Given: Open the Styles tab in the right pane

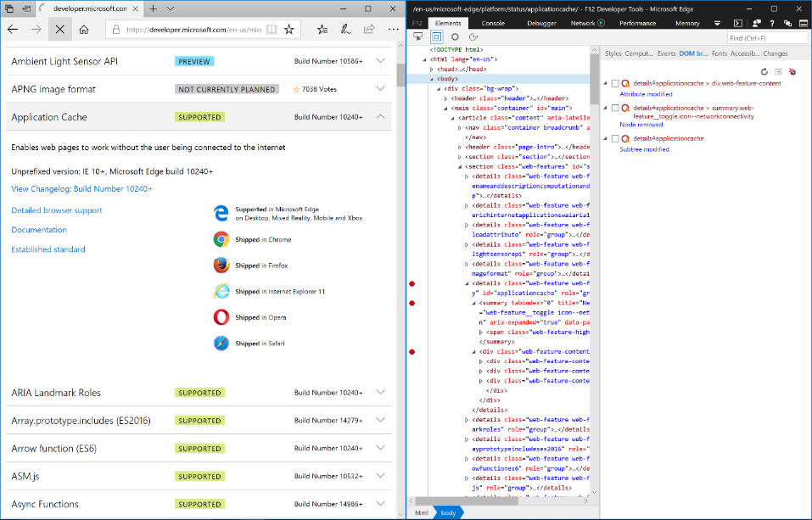Looking at the screenshot, I should pyautogui.click(x=613, y=53).
